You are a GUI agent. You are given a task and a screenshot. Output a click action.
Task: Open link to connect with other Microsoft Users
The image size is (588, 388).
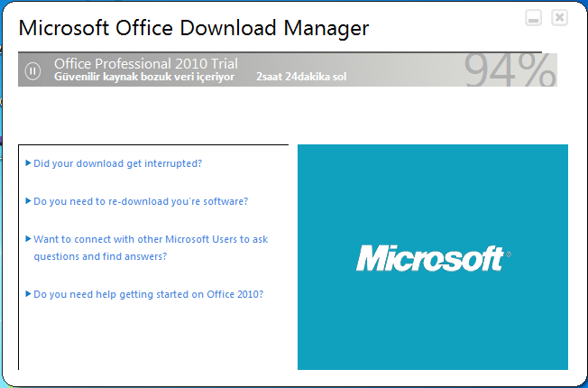click(151, 239)
